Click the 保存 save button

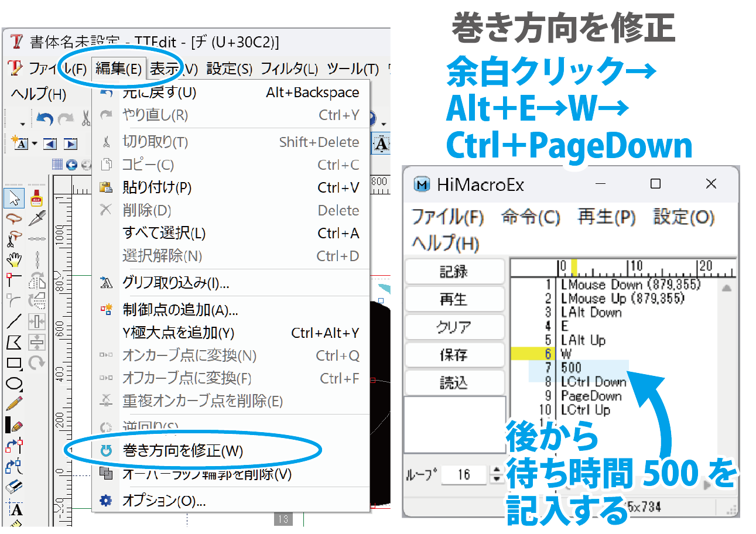454,355
